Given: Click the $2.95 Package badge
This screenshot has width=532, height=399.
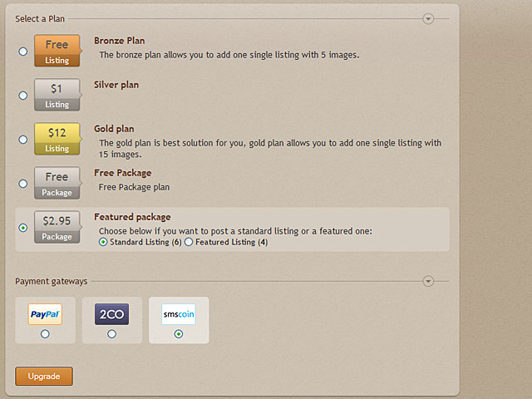Looking at the screenshot, I should pos(57,227).
